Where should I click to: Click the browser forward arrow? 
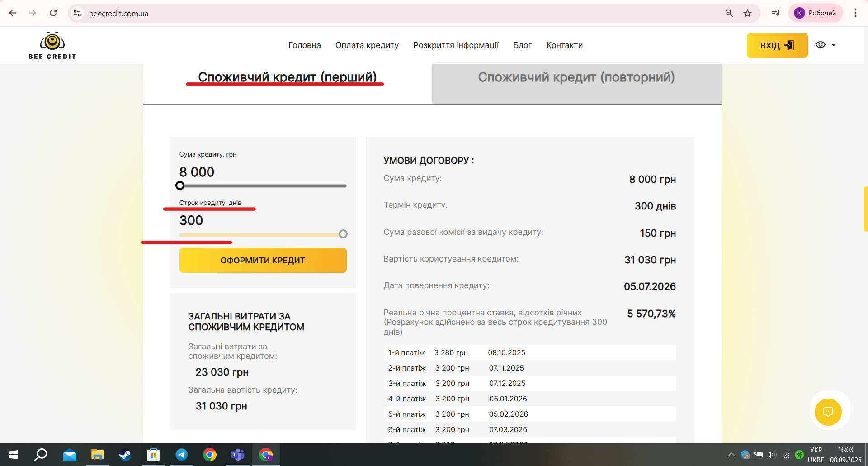coord(33,13)
